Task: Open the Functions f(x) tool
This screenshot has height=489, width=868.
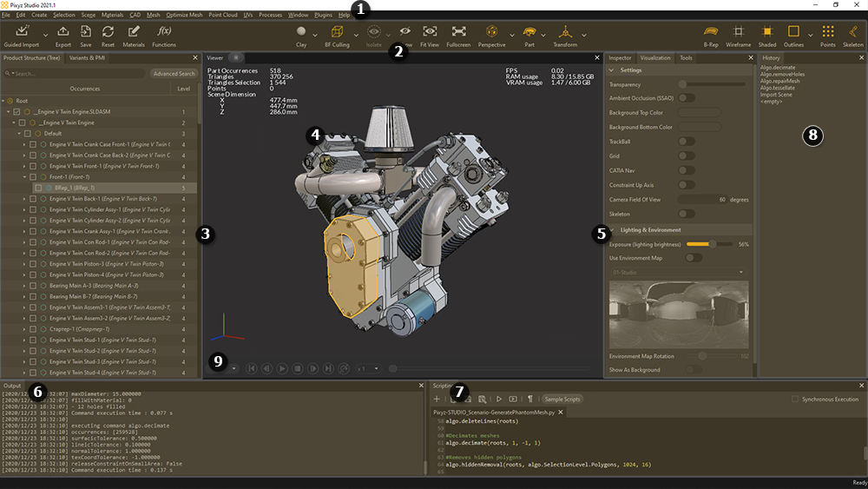Action: pyautogui.click(x=163, y=31)
